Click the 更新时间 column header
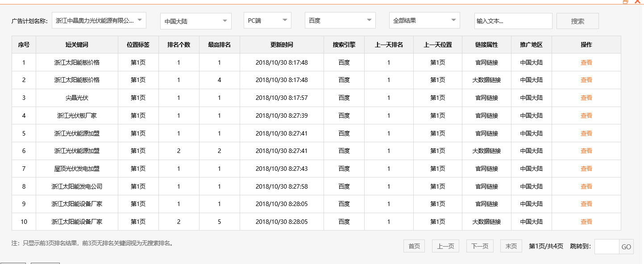 point(282,45)
